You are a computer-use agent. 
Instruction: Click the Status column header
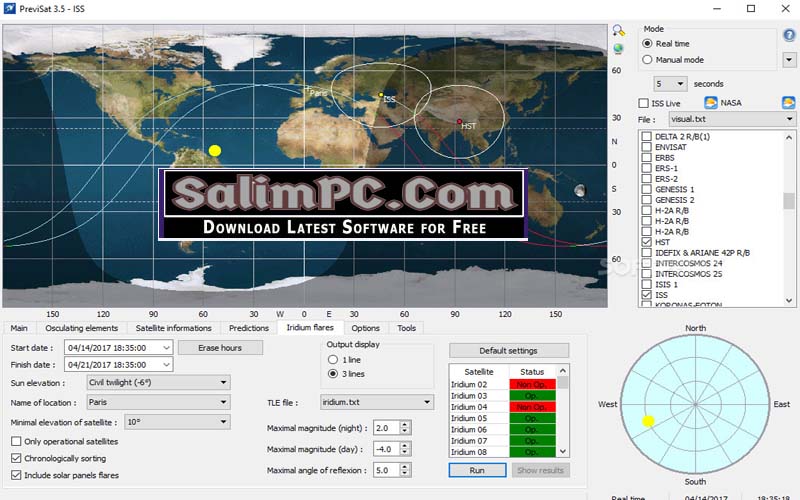tap(532, 371)
